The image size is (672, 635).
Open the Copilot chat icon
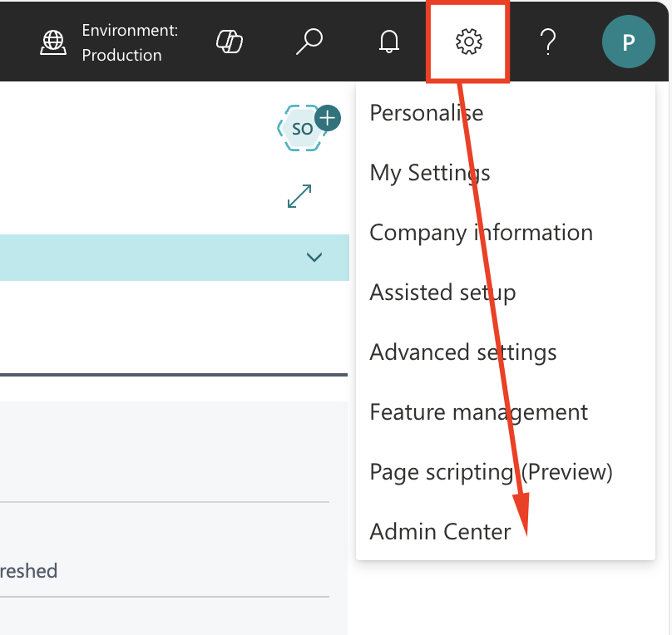tap(229, 42)
